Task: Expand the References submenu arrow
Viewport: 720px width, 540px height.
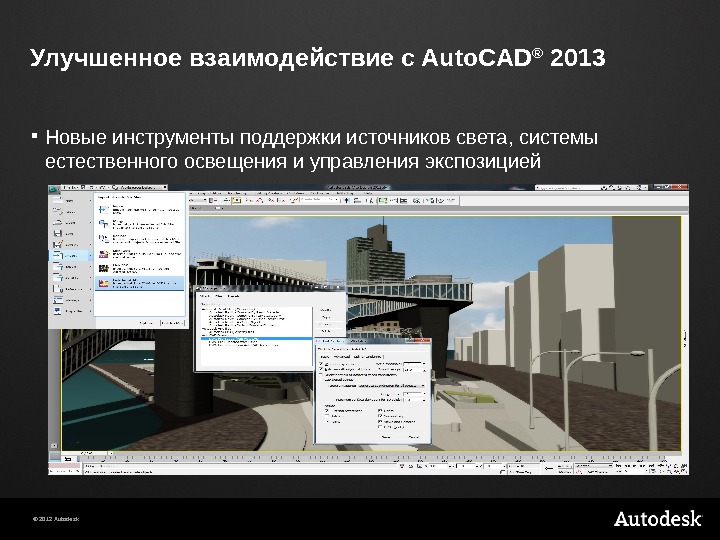Action: pyautogui.click(x=90, y=289)
